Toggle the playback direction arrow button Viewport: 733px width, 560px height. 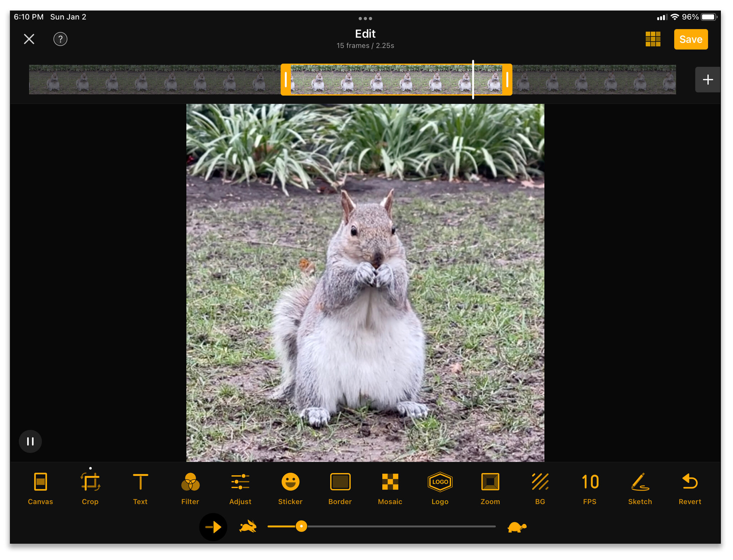[x=213, y=527]
